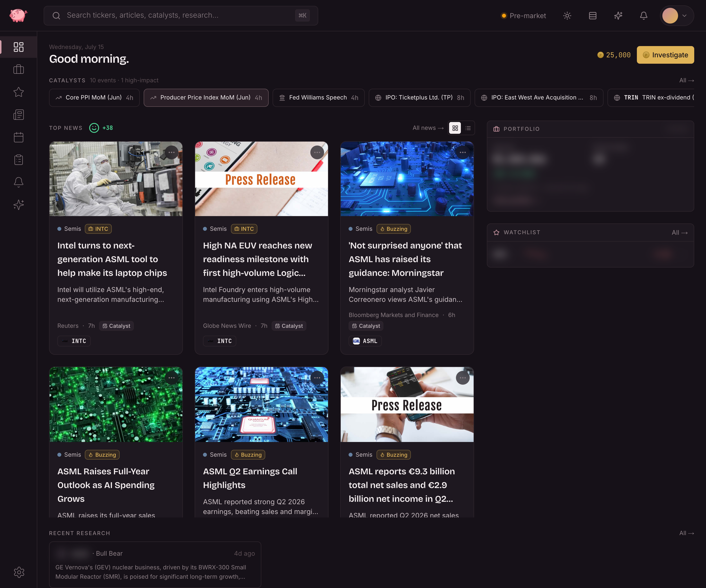706x588 pixels.
Task: Click Buzzing tag on ASML Q2 Earnings card
Action: 248,455
